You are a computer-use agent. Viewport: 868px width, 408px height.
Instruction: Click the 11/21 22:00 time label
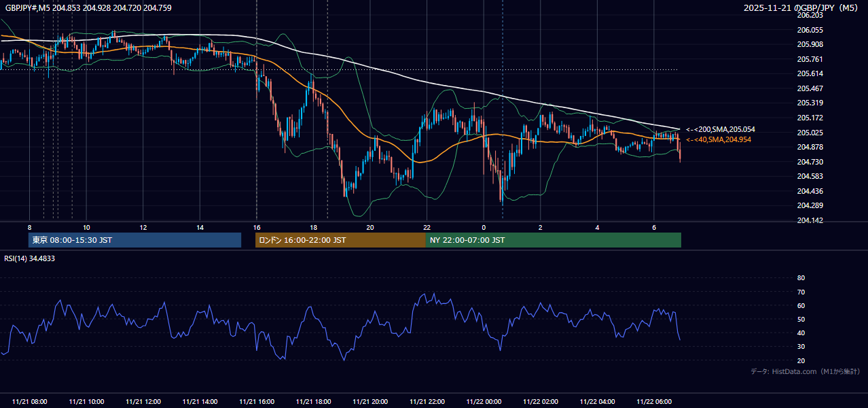point(427,402)
